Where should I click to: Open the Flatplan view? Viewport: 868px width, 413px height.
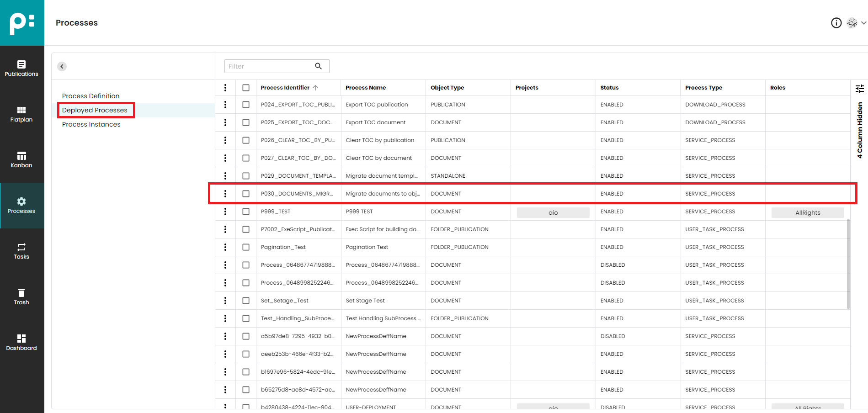[21, 114]
